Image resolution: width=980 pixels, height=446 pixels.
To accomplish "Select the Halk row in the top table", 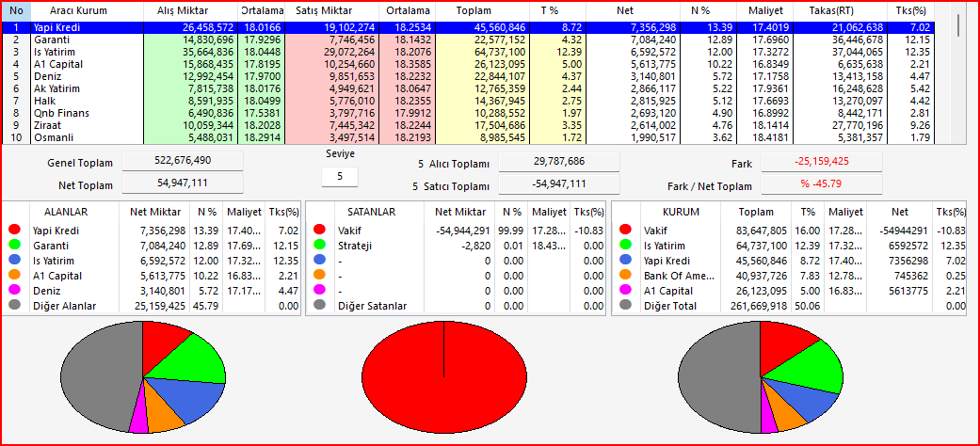I will click(468, 101).
